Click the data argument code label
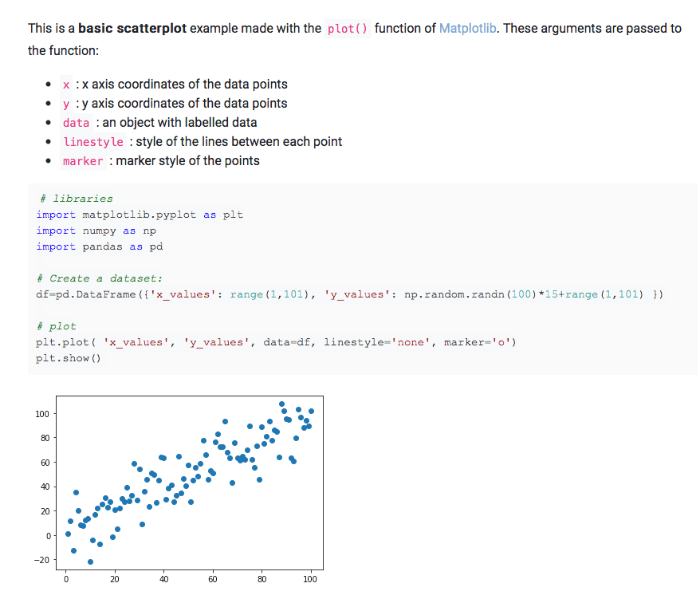 [x=76, y=122]
